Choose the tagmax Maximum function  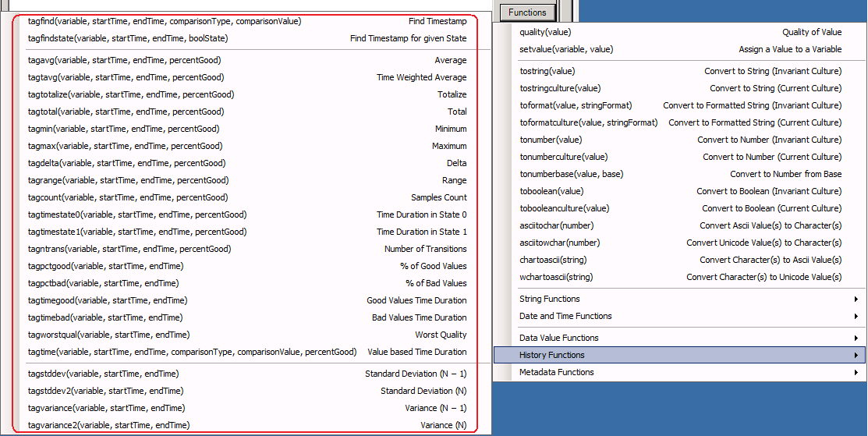(x=246, y=146)
